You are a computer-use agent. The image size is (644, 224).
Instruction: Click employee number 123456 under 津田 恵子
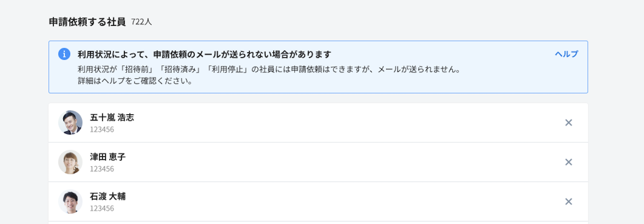tap(102, 169)
